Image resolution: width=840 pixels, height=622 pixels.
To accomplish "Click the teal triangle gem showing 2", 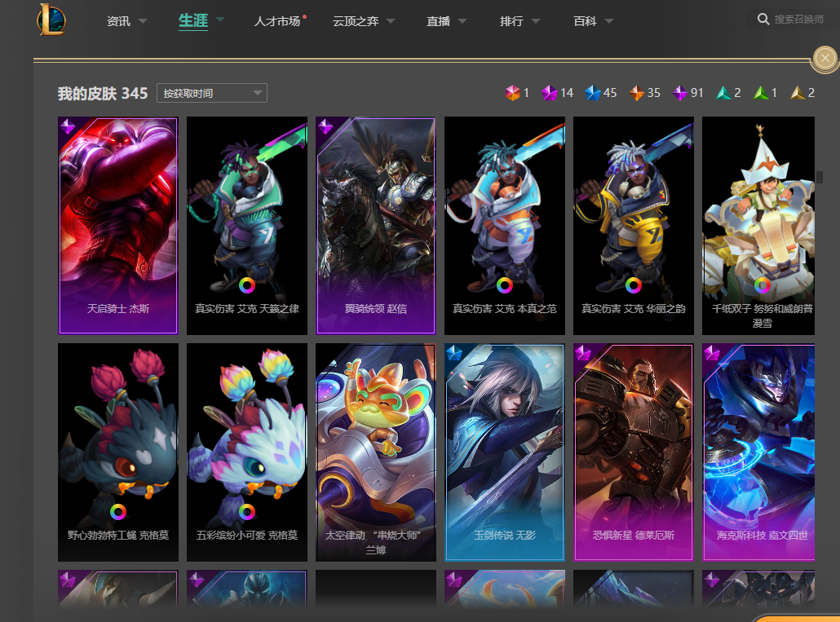I will tap(723, 93).
